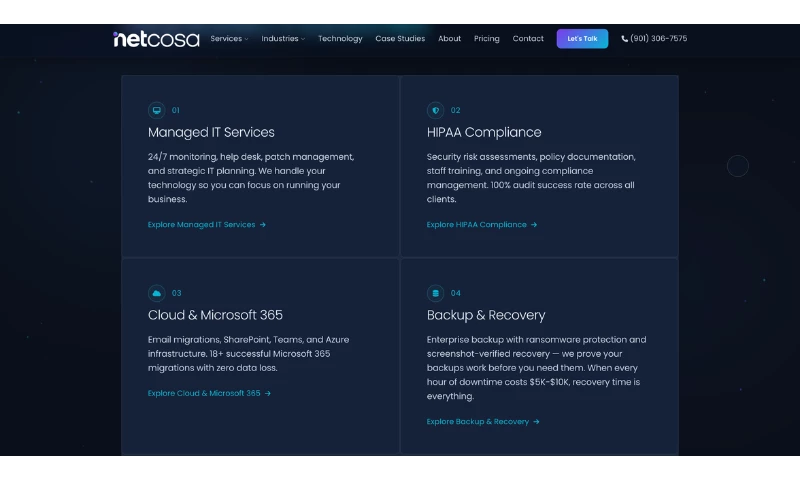Image resolution: width=800 pixels, height=480 pixels.
Task: Click the database icon beside 04
Action: [x=435, y=293]
